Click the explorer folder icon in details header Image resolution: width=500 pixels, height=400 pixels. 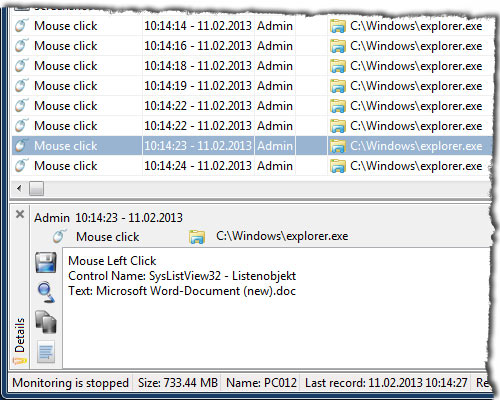click(197, 237)
